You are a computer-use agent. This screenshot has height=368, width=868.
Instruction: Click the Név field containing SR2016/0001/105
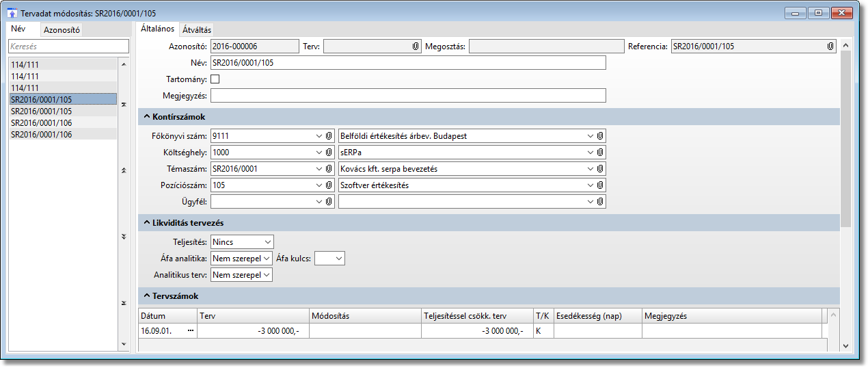click(408, 63)
